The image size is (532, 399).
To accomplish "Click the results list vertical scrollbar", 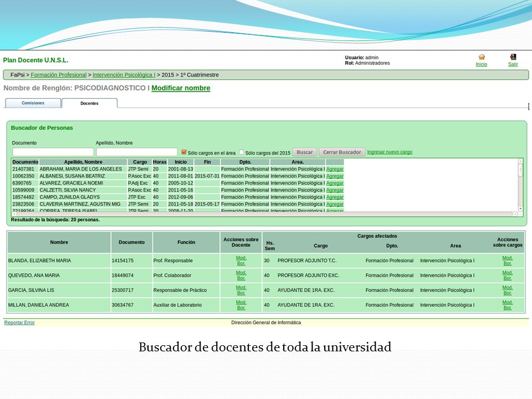I will tap(520, 185).
